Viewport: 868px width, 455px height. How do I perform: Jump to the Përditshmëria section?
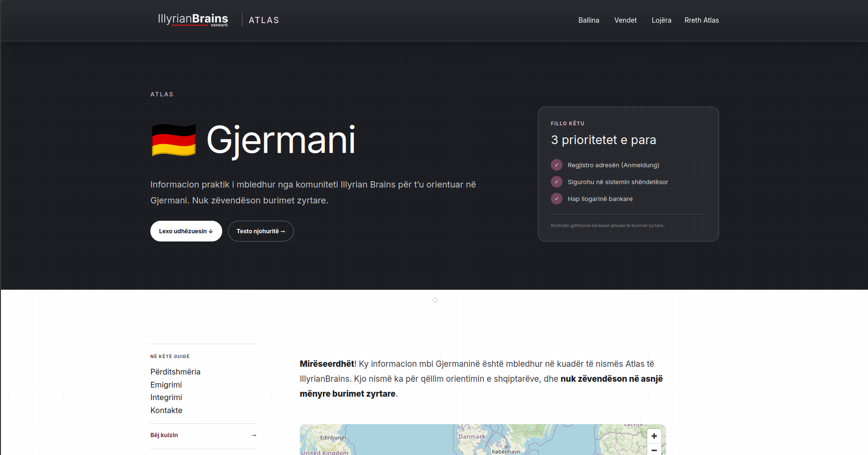coord(175,372)
